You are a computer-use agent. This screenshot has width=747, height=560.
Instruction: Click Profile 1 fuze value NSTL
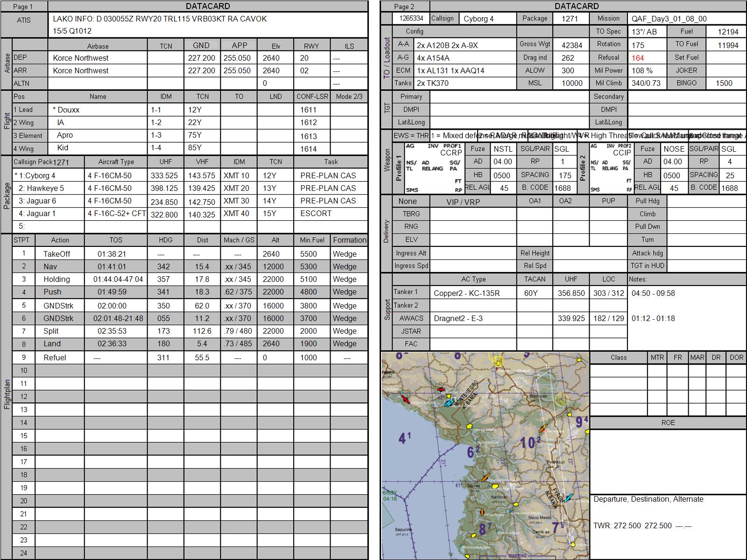pos(503,149)
